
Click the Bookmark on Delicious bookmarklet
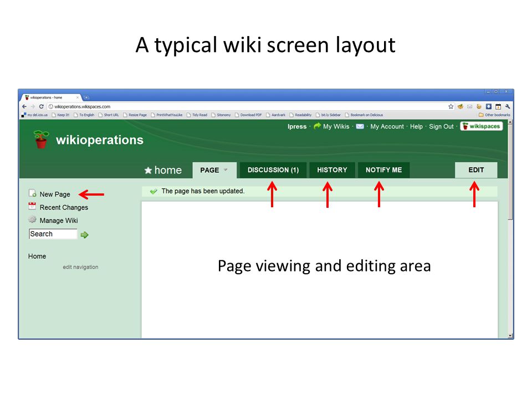(364, 115)
